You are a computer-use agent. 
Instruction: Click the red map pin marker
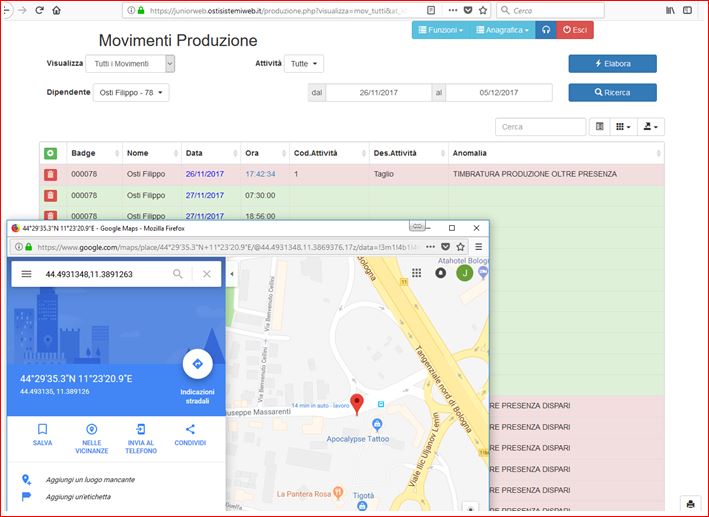[357, 404]
